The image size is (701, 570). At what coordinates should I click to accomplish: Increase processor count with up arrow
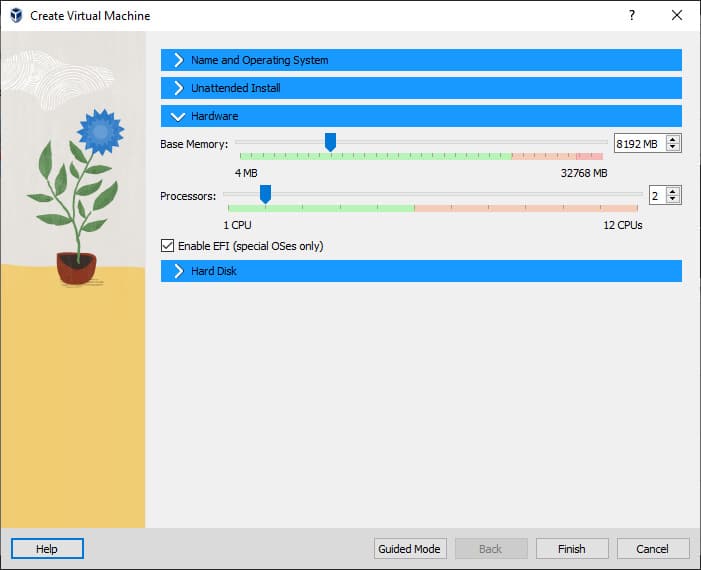[x=673, y=192]
